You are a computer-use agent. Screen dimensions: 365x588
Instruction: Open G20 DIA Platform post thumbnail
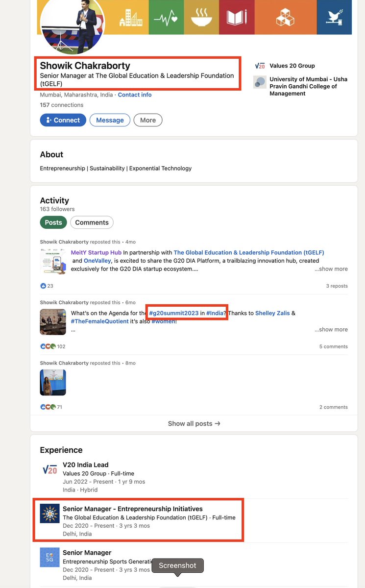(53, 261)
